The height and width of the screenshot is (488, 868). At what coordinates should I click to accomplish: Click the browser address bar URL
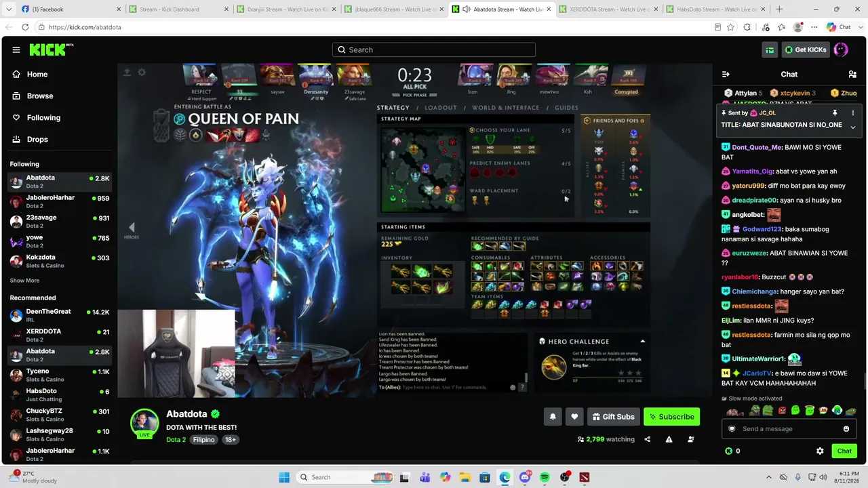85,27
